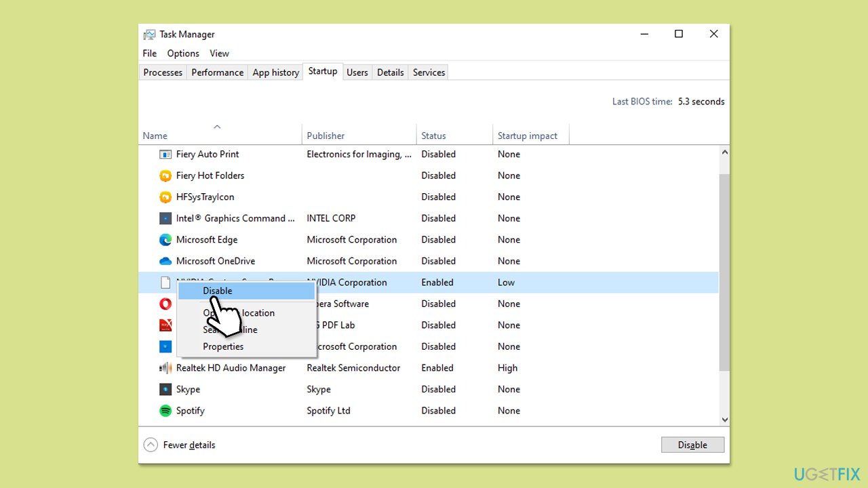Select Properties in the context menu
This screenshot has width=868, height=488.
[x=223, y=346]
